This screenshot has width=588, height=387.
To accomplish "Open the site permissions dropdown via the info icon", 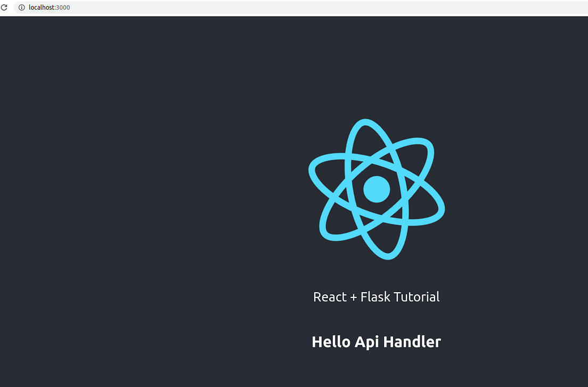I will point(21,7).
